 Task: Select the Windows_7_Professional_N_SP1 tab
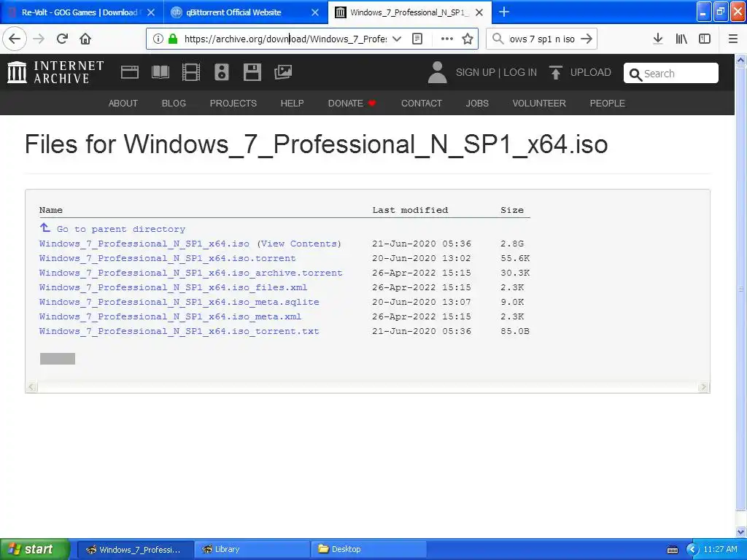pos(410,12)
